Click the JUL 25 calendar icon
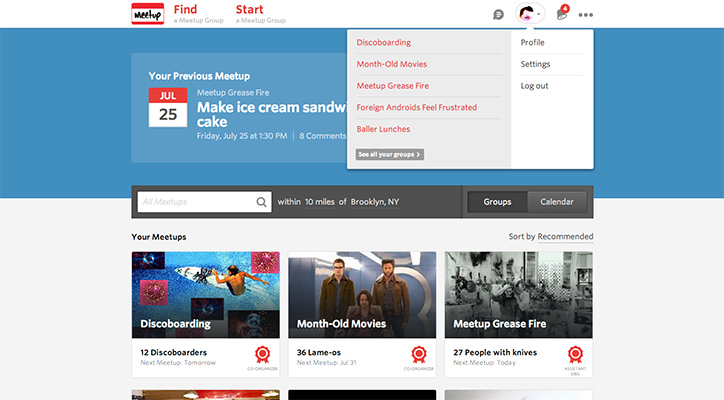724x400 pixels. 168,107
